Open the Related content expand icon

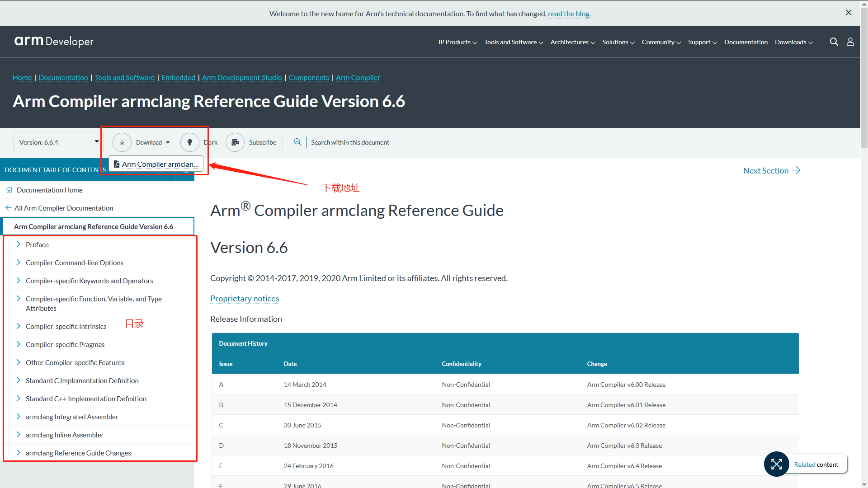pyautogui.click(x=777, y=464)
